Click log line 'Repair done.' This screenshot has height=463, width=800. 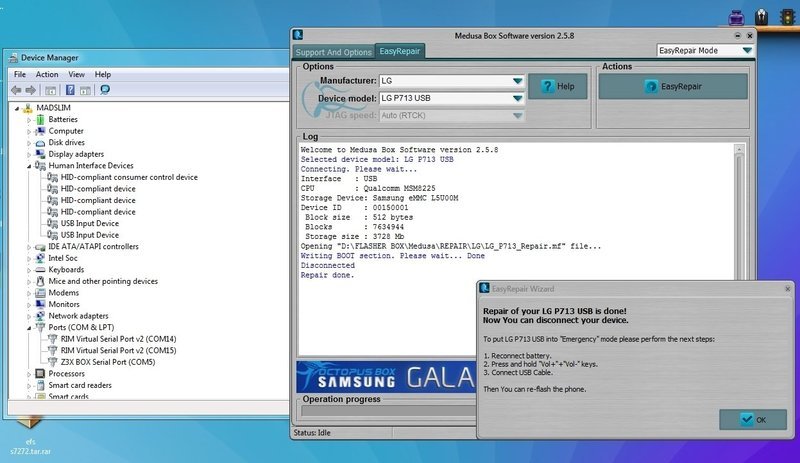[x=327, y=275]
